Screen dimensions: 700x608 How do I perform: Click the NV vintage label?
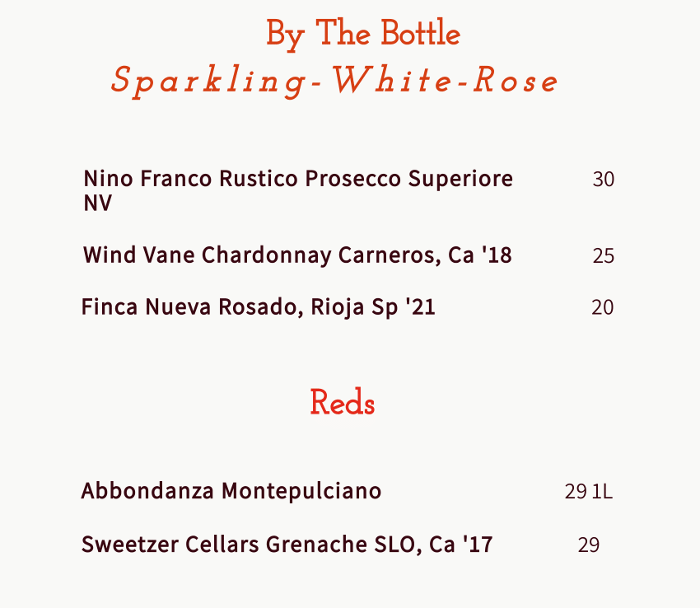pos(97,203)
